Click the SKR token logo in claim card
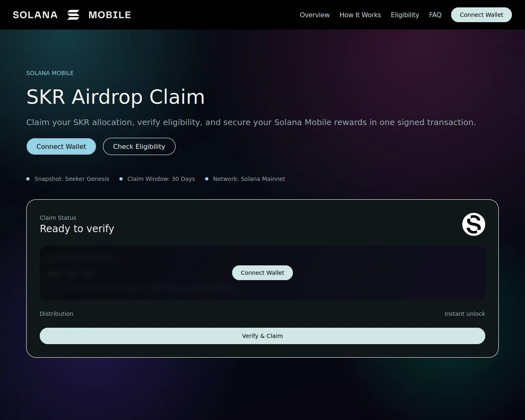Image resolution: width=525 pixels, height=420 pixels. click(x=474, y=224)
